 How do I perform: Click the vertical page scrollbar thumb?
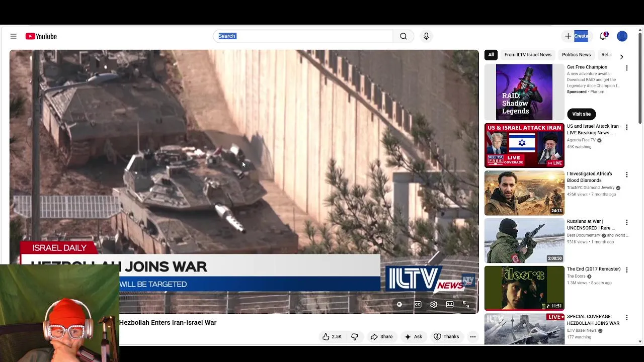coord(640,78)
